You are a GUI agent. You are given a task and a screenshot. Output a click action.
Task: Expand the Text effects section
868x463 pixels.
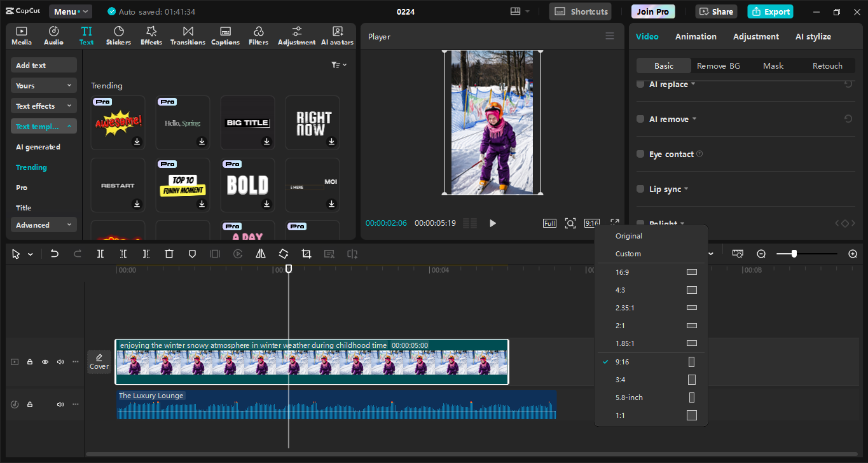(43, 105)
